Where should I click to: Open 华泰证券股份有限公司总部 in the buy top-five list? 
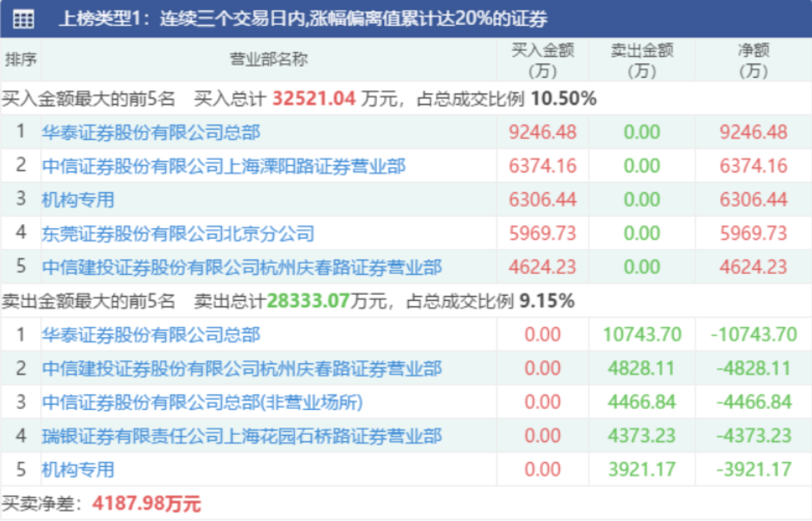[x=151, y=132]
